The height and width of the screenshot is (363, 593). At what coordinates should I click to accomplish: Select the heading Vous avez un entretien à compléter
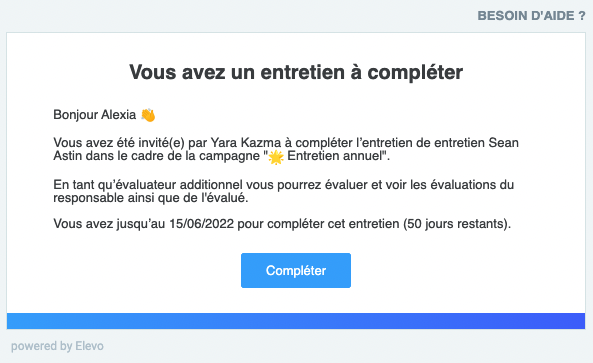pos(296,72)
